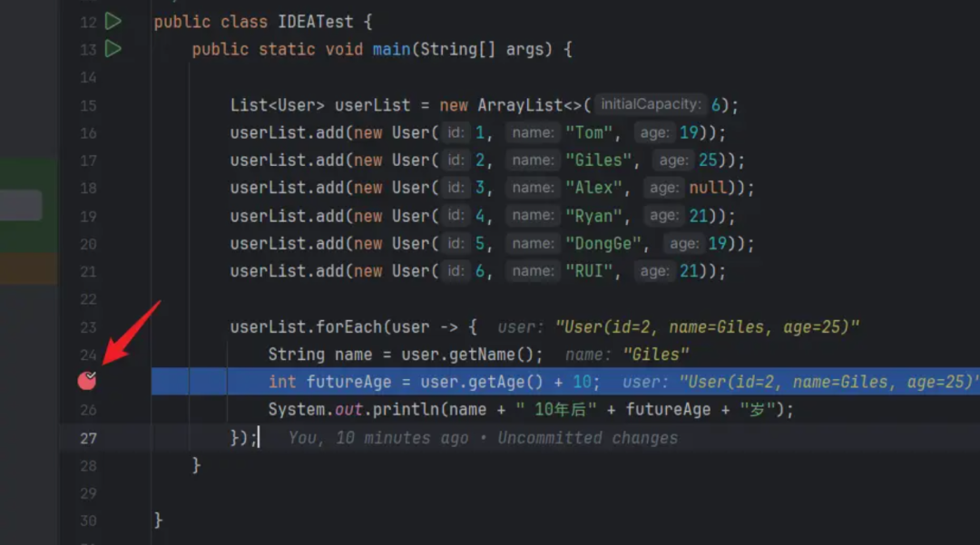
Task: Click the inline debug value name: "Giles"
Action: pos(627,355)
